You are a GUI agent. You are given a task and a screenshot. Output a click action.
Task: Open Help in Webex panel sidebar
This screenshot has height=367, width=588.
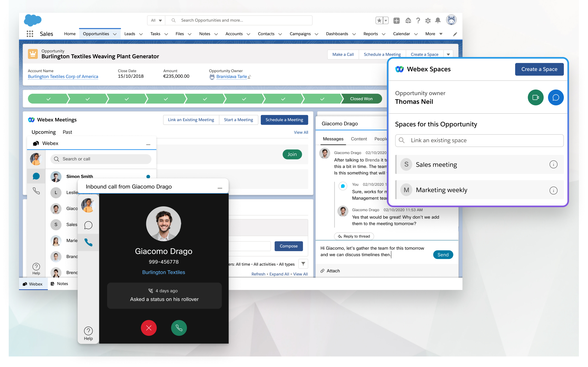(36, 269)
